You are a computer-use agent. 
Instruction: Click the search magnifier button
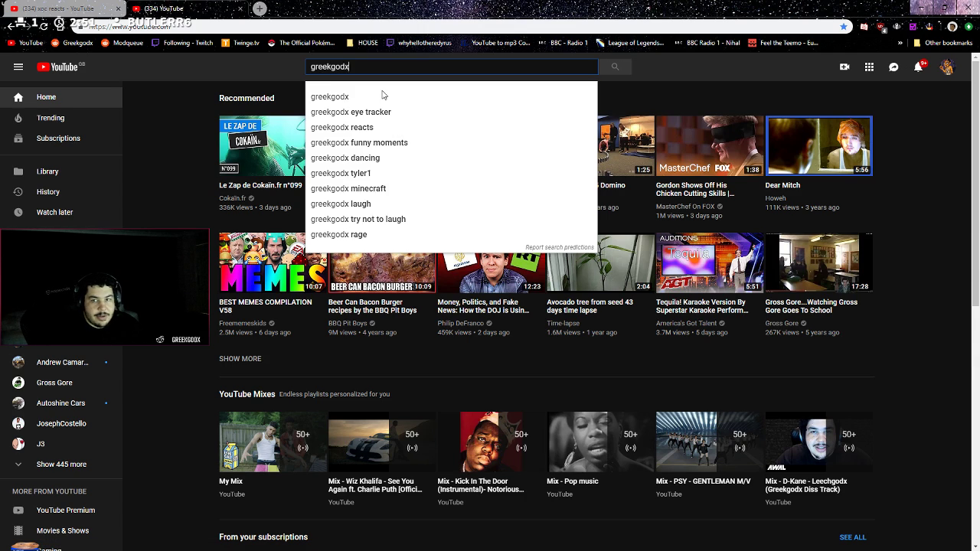615,67
